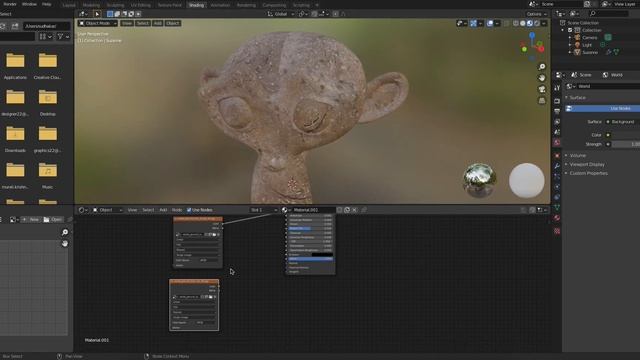The width and height of the screenshot is (640, 360).
Task: Switch to the Animation workspace tab
Action: (x=220, y=5)
